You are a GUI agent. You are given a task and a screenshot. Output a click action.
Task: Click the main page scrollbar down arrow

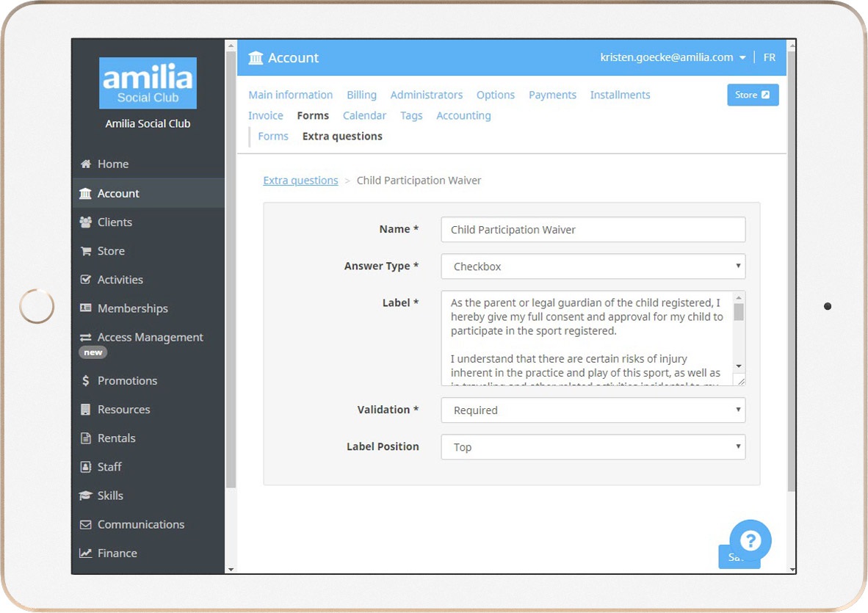click(792, 569)
